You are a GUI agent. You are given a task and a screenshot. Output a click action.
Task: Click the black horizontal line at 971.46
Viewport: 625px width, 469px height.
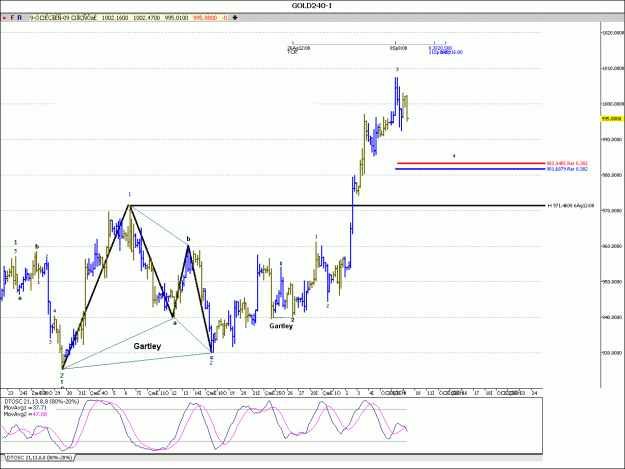point(337,206)
